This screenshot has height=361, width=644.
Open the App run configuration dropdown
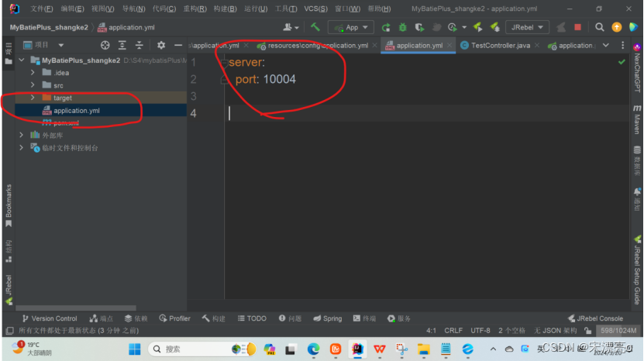coord(350,27)
